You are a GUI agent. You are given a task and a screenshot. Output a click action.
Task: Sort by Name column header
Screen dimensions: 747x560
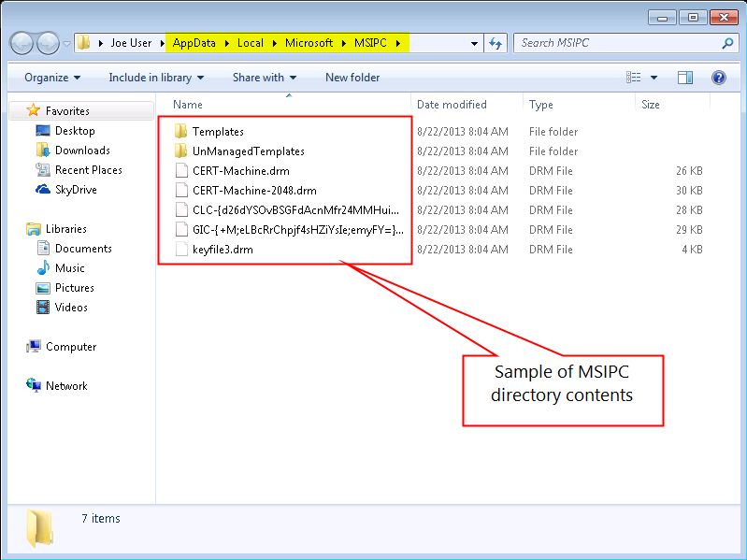click(x=188, y=105)
